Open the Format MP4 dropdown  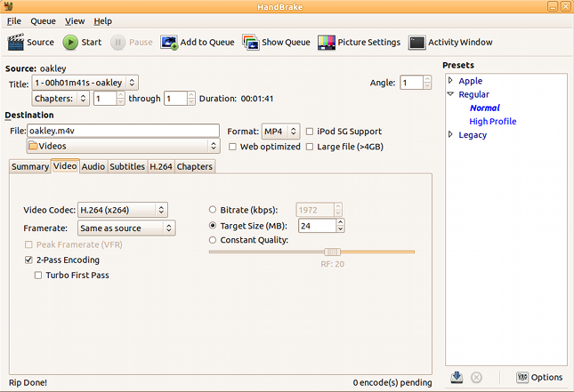281,132
